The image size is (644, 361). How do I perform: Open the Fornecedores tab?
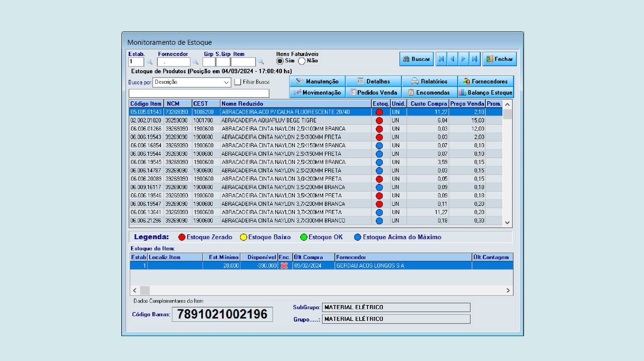point(485,81)
